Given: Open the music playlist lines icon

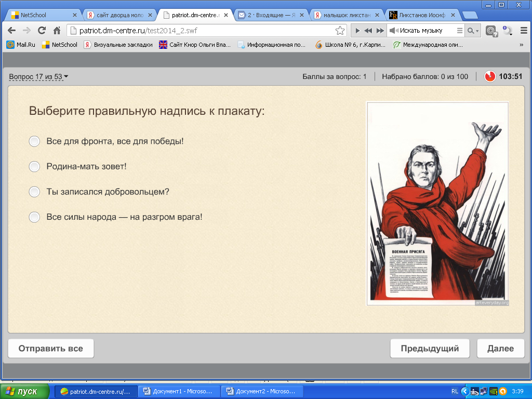Looking at the screenshot, I should 460,31.
